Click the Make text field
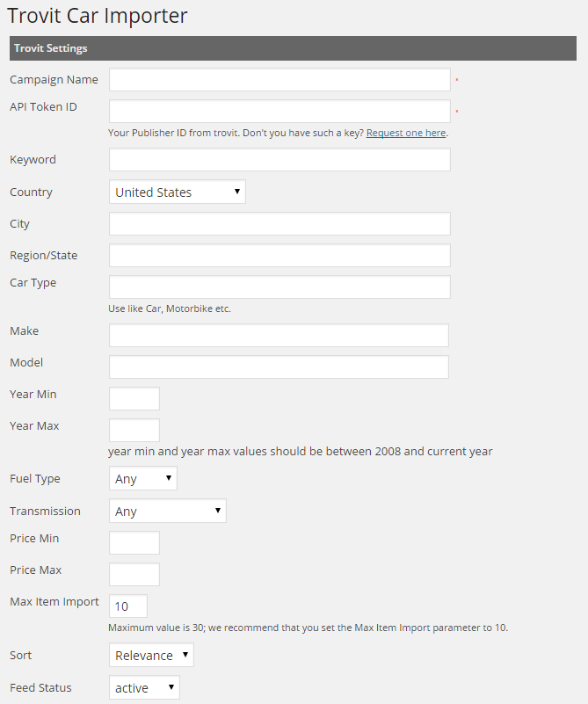Viewport: 588px width, 704px height. 279,336
